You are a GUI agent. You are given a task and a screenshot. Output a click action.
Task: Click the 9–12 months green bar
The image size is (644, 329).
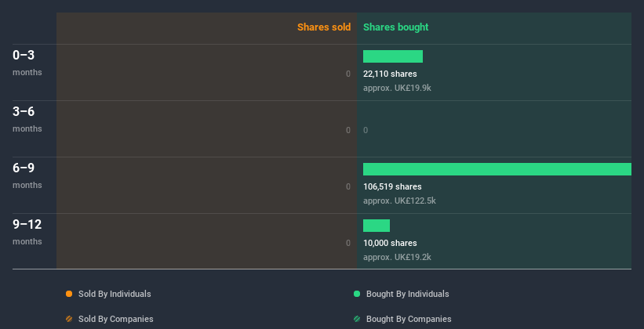pos(377,226)
